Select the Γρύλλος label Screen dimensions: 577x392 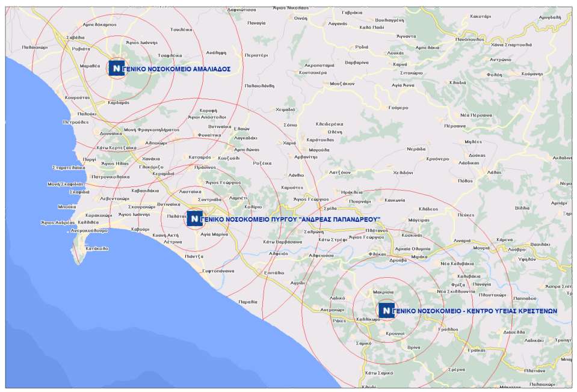[x=448, y=329]
